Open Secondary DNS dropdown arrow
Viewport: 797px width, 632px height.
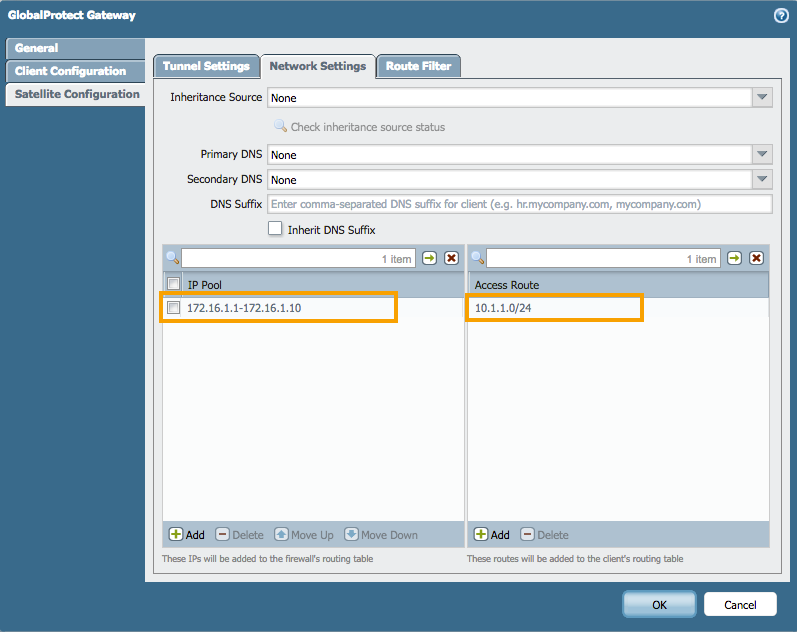click(762, 179)
